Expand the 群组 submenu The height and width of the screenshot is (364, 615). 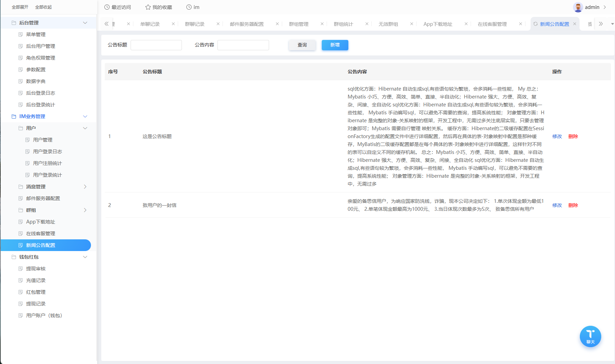pyautogui.click(x=85, y=210)
